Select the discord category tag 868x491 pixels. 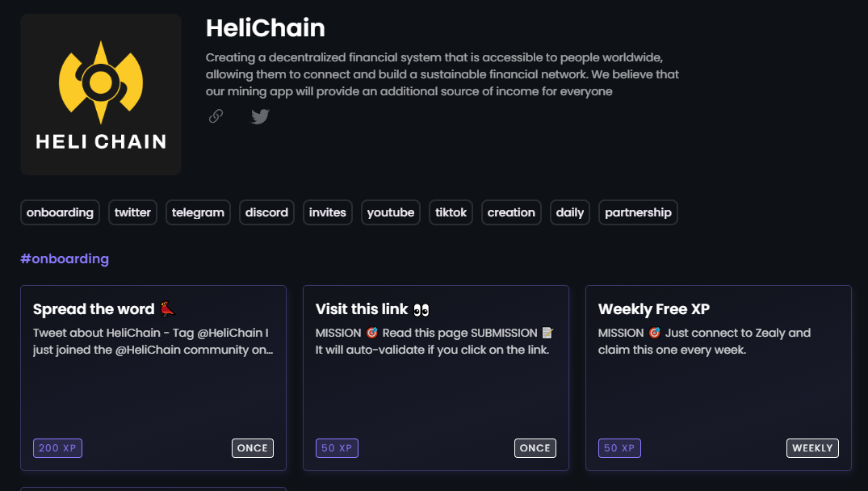coord(266,212)
